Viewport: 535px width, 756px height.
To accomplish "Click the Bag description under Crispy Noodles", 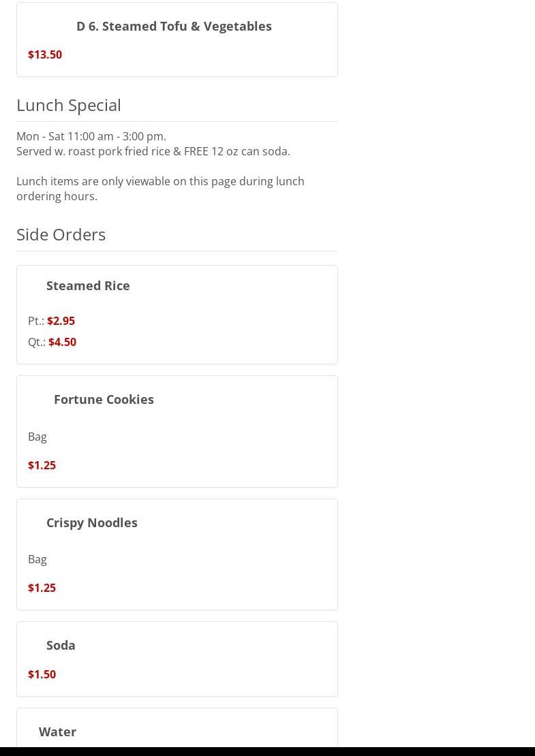I will click(37, 559).
